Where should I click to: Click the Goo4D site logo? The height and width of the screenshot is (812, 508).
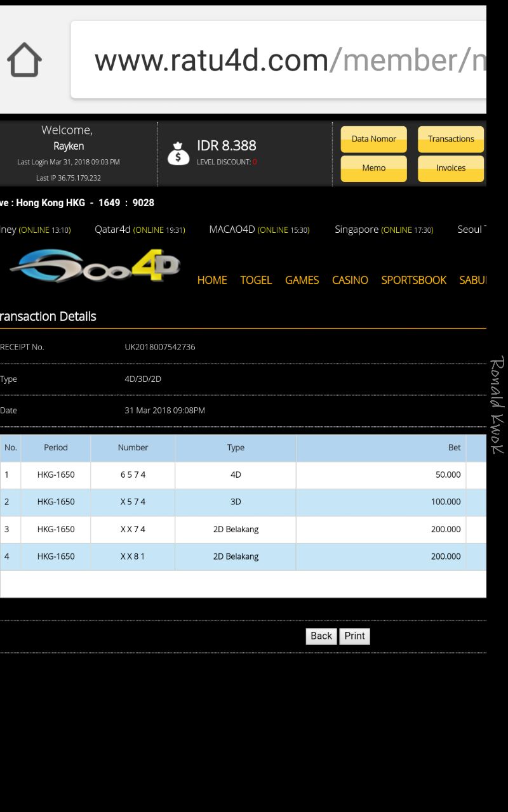click(x=95, y=266)
